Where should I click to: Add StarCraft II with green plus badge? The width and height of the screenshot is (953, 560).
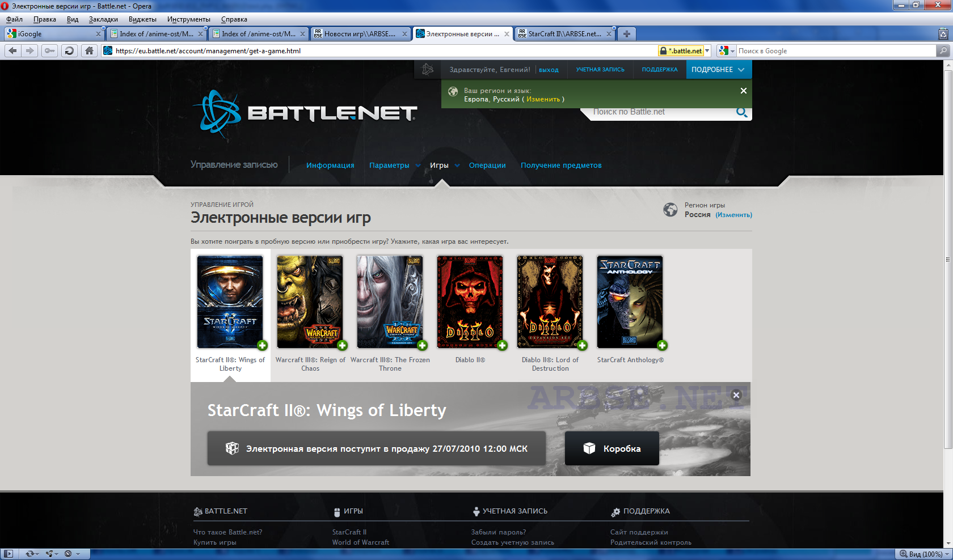pyautogui.click(x=262, y=345)
